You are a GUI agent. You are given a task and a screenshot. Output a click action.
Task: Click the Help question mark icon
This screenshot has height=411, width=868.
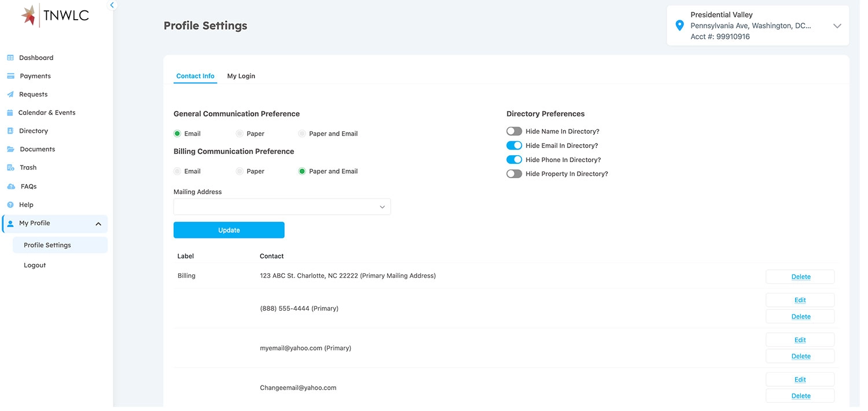[x=10, y=205]
